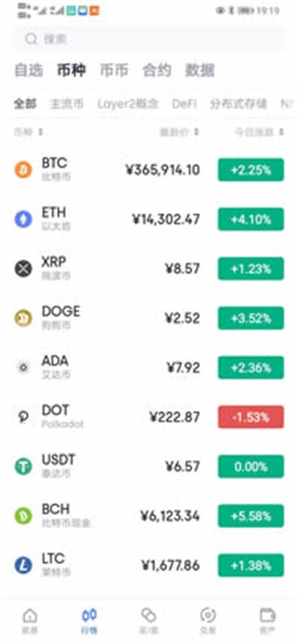
Task: Select the Layer2概念 category filter
Action: [x=127, y=103]
